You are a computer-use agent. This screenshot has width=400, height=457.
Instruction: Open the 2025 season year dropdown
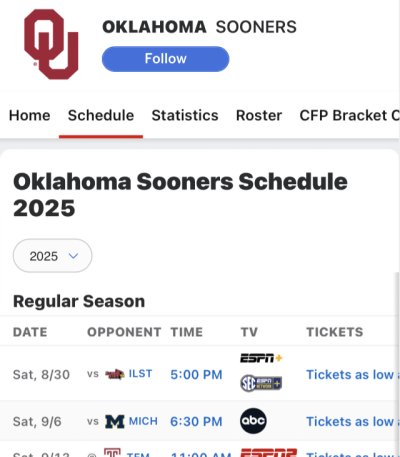[52, 256]
